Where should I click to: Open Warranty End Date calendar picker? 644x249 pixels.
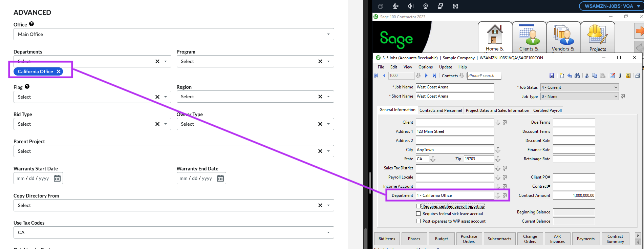coord(220,178)
